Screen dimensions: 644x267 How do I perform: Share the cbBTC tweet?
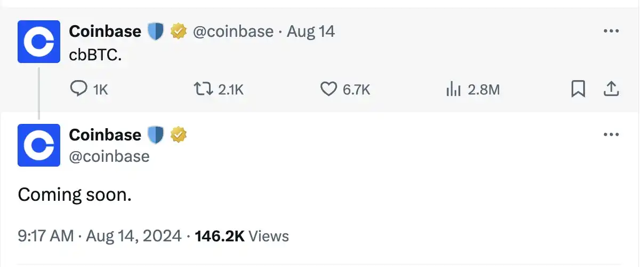click(610, 89)
